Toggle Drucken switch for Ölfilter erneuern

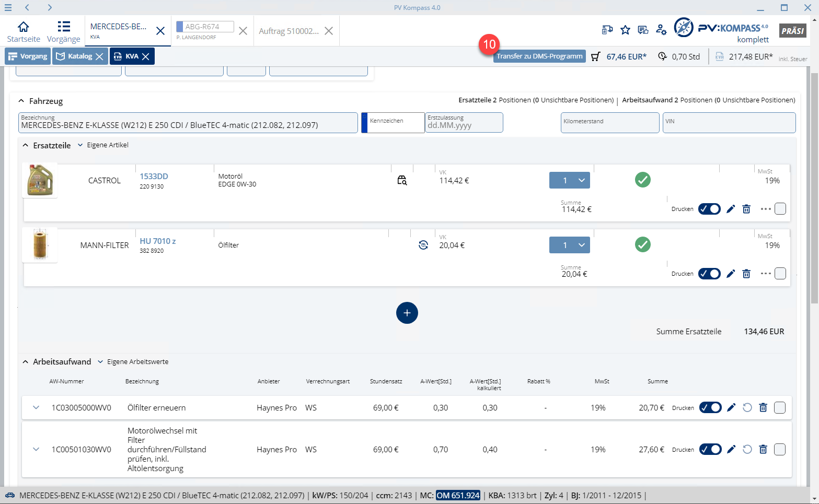710,407
